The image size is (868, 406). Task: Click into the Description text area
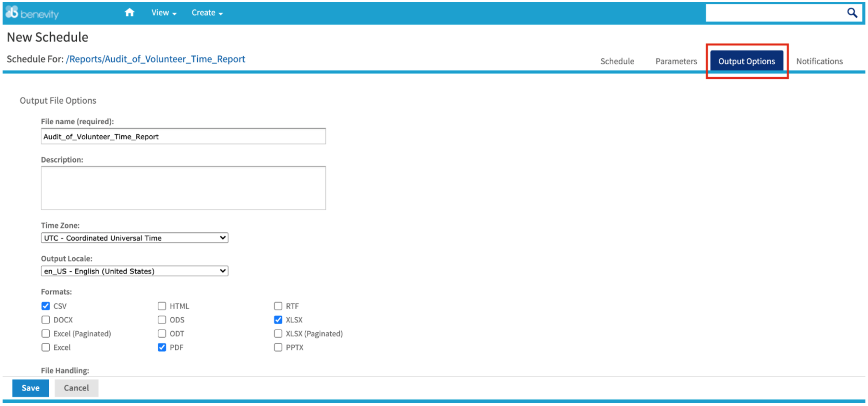(183, 188)
